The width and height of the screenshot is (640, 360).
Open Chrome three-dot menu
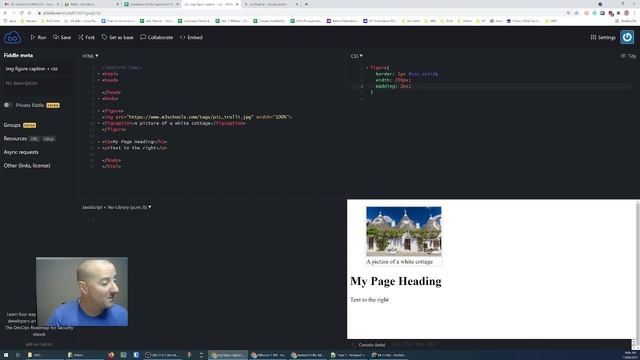(635, 13)
